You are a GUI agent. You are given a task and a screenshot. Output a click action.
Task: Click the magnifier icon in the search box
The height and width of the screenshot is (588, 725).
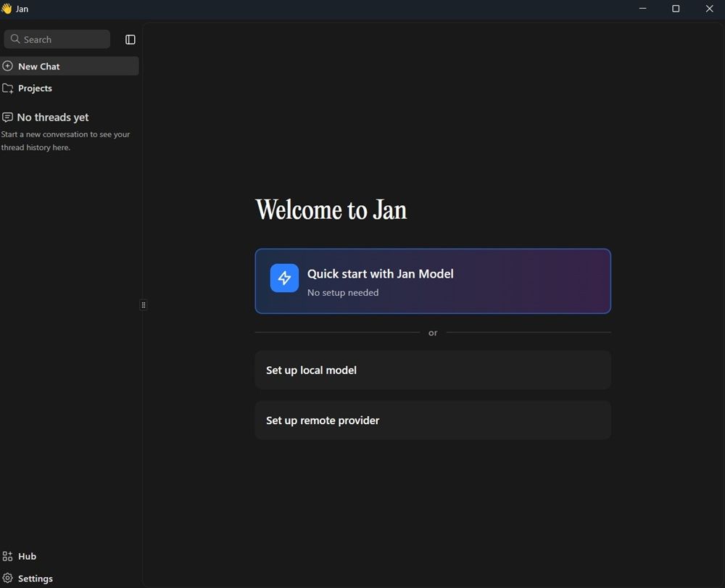pyautogui.click(x=15, y=39)
